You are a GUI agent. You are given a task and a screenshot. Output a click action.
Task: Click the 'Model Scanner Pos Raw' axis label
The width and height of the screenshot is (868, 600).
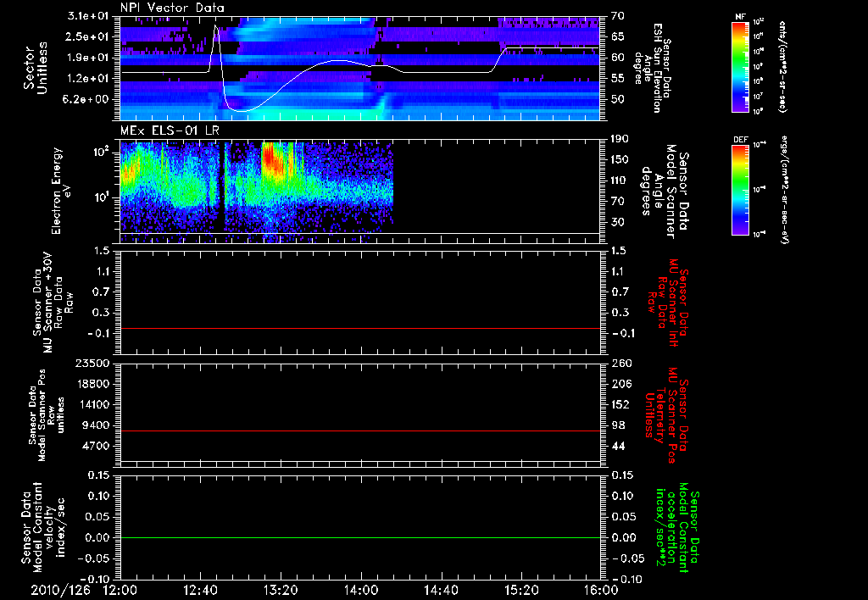[x=47, y=415]
